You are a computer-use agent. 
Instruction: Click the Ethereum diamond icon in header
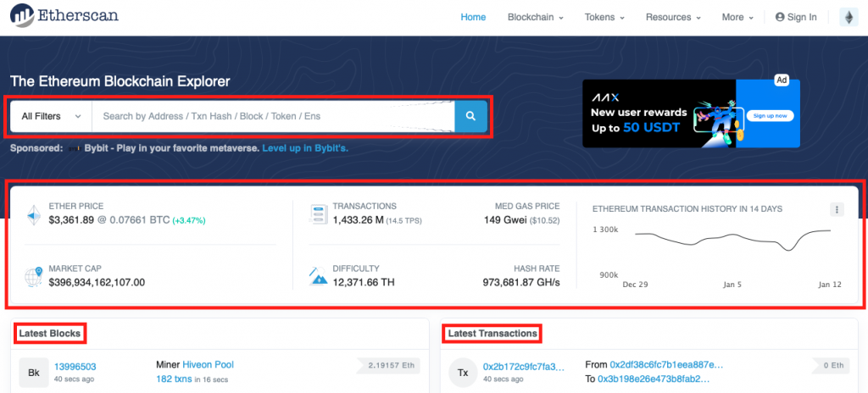(x=849, y=17)
